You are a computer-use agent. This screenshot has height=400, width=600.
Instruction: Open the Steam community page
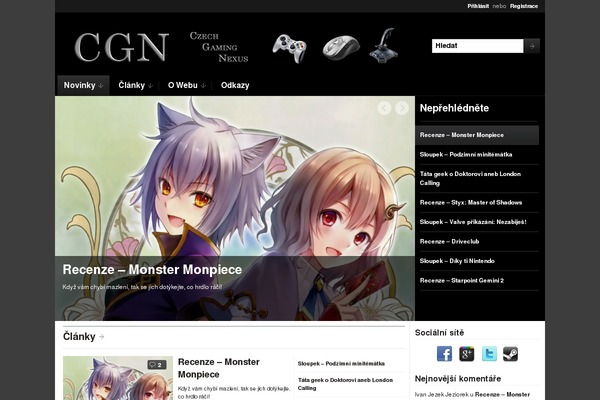[510, 354]
